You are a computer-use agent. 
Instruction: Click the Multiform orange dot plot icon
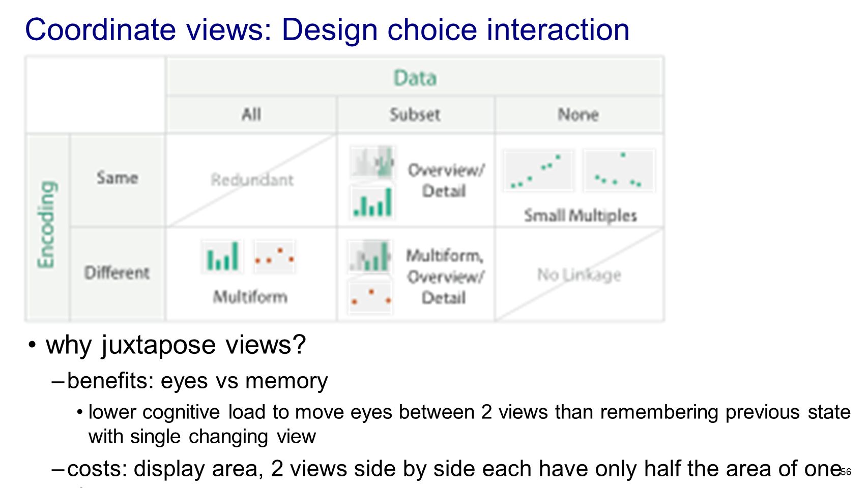(x=274, y=257)
